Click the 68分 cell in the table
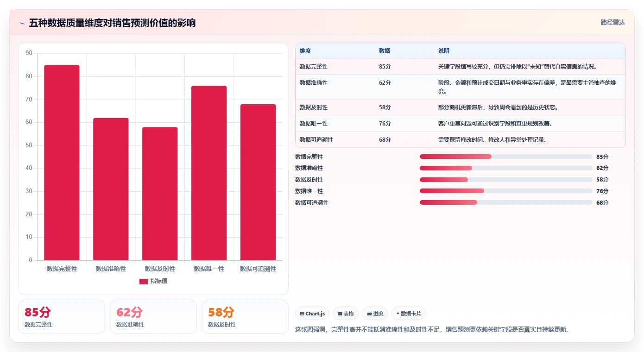Screen dimensions: 644x352 [385, 140]
